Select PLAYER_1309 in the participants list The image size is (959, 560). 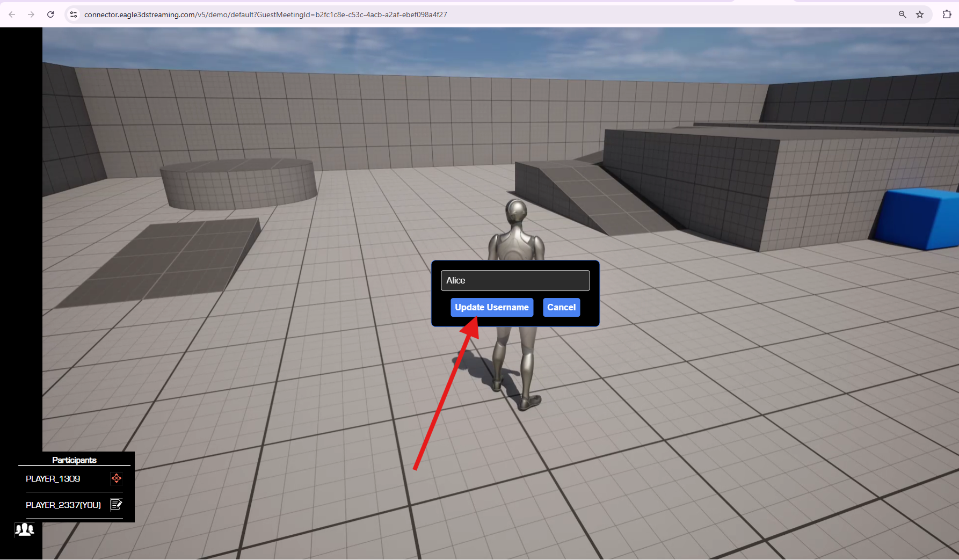pyautogui.click(x=53, y=479)
